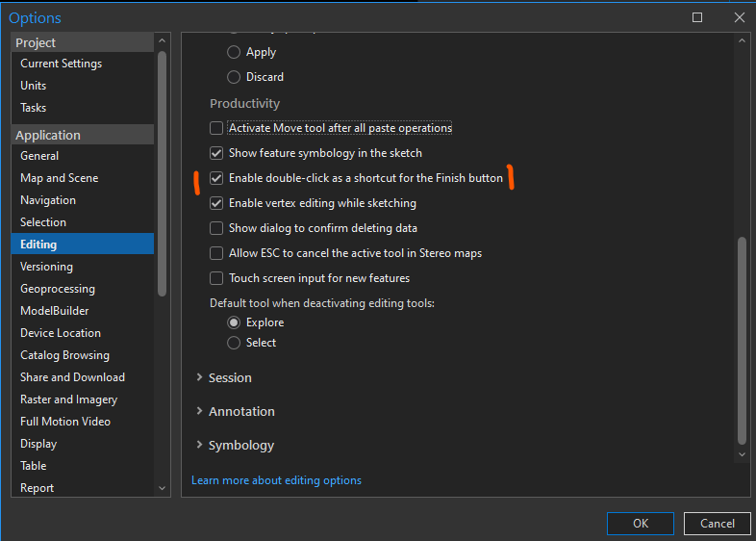
Task: Toggle double-click shortcut for Finish button
Action: coord(216,178)
